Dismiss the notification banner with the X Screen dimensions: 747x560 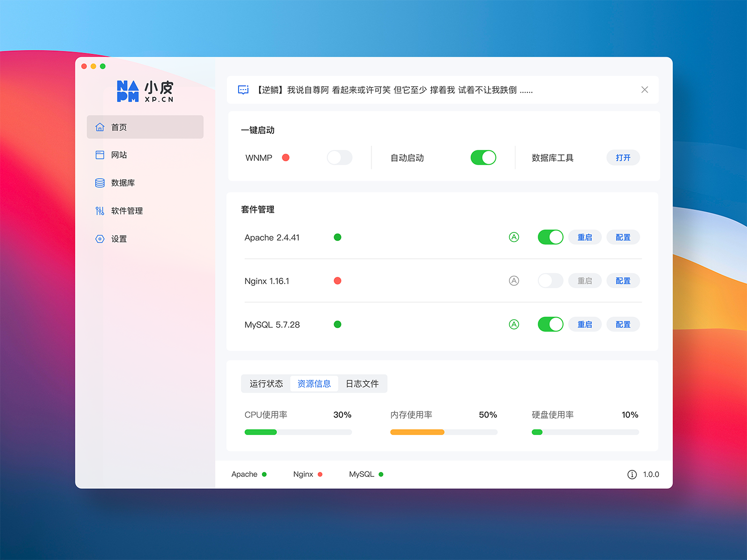click(x=644, y=90)
